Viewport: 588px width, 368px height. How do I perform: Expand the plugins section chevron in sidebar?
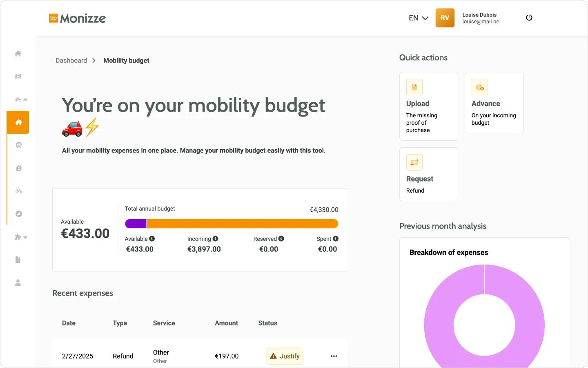[x=25, y=237]
